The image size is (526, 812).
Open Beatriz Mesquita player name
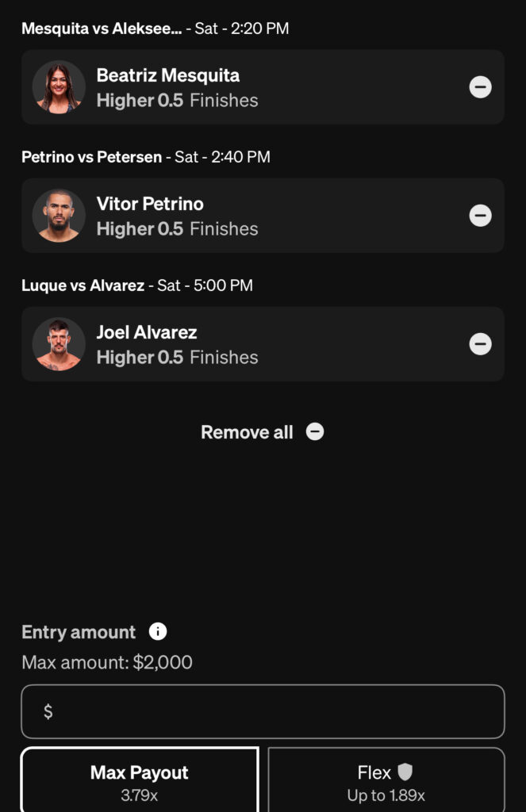168,75
